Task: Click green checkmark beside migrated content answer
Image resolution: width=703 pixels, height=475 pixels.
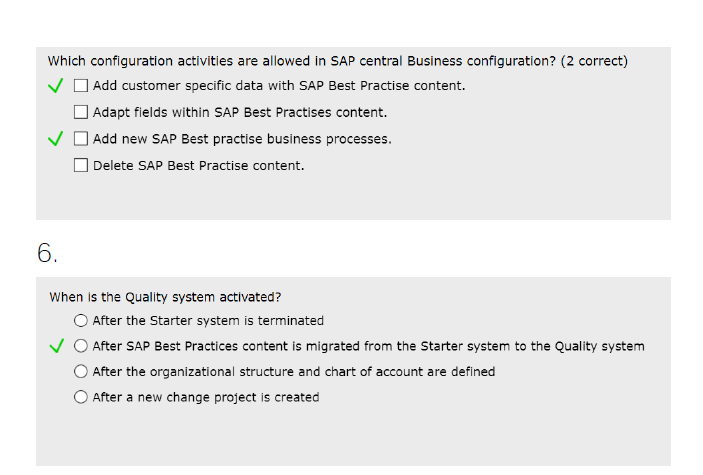Action: pos(56,346)
